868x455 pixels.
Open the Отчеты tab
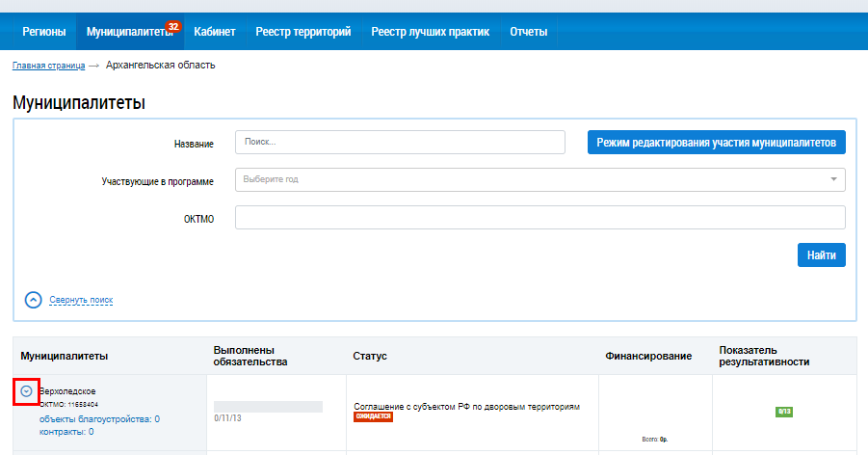pos(529,32)
